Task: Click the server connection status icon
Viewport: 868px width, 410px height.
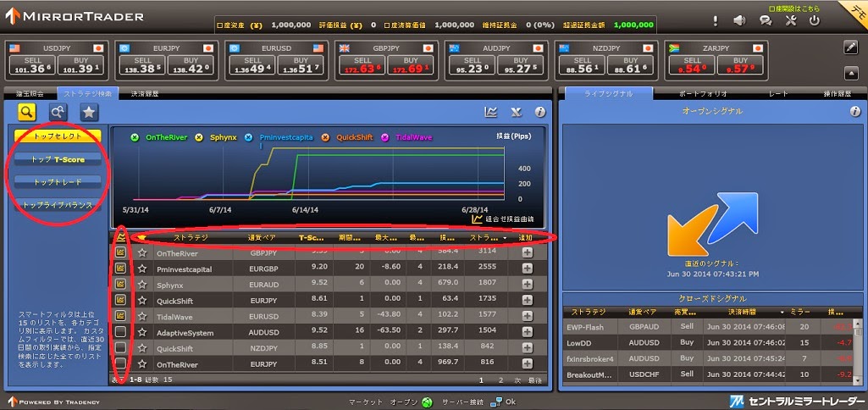Action: point(496,402)
